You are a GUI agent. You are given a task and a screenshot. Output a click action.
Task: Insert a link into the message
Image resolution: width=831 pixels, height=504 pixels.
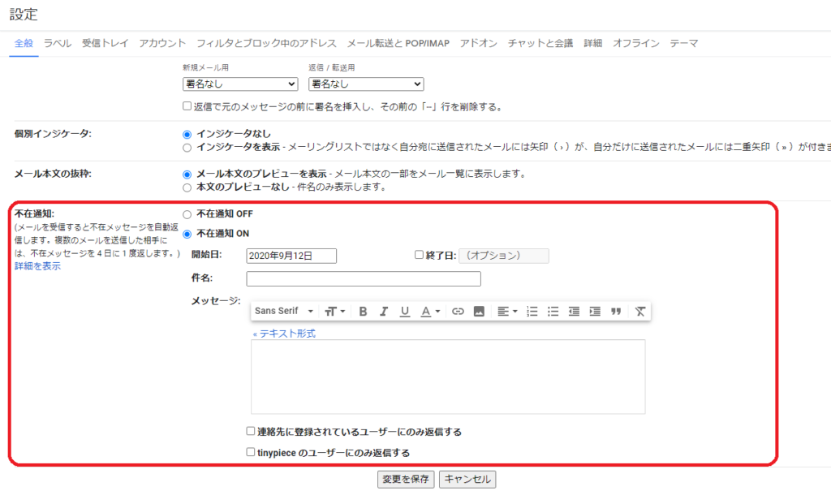(458, 312)
